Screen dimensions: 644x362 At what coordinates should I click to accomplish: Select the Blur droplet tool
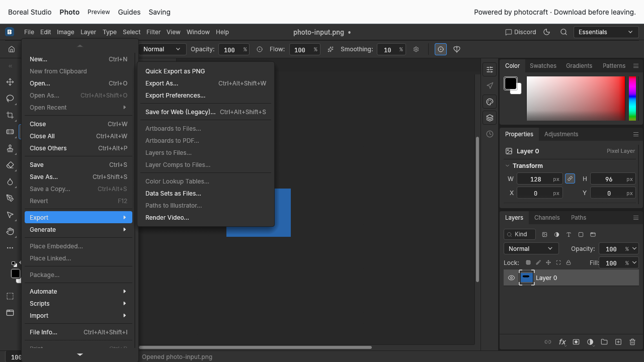pyautogui.click(x=10, y=182)
